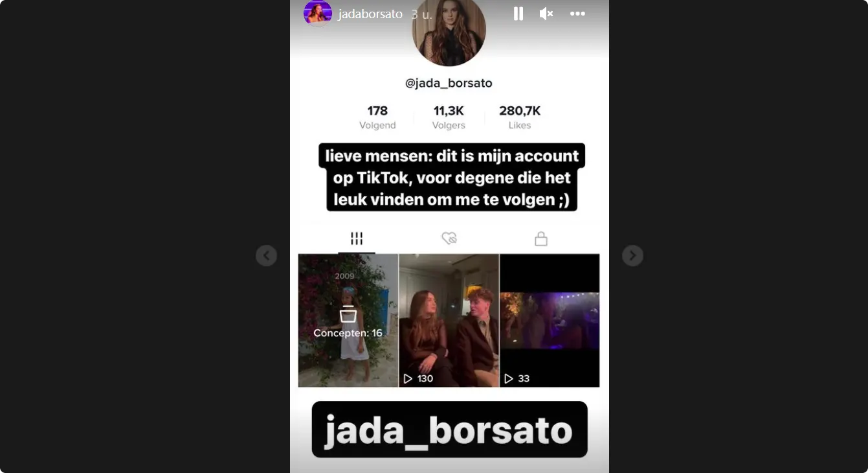The height and width of the screenshot is (473, 868).
Task: Open the video with 33 plays
Action: coord(550,321)
